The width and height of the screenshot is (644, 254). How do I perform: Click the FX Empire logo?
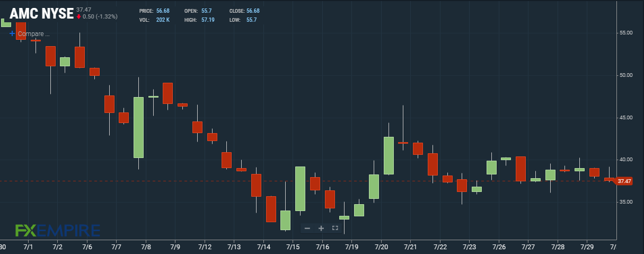click(x=57, y=230)
